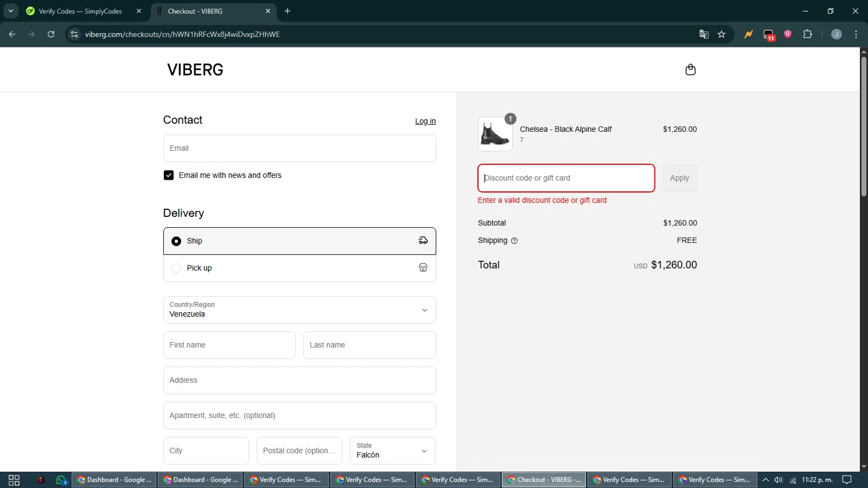Open the Windows Task View button

tap(14, 480)
